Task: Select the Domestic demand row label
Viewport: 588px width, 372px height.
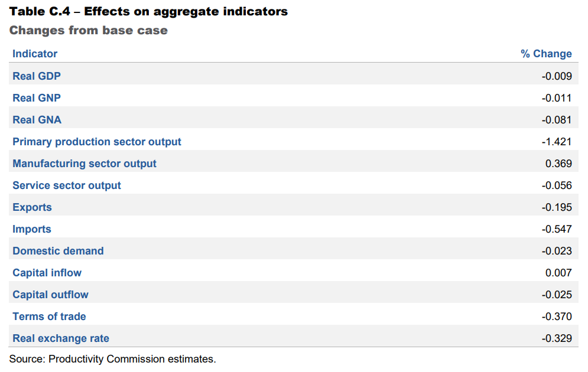Action: pos(58,251)
